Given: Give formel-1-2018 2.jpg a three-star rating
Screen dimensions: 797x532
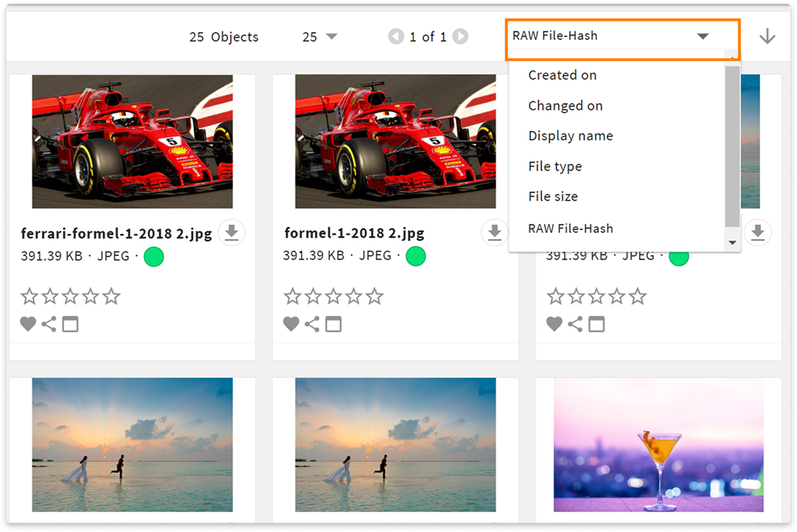Looking at the screenshot, I should pos(334,297).
